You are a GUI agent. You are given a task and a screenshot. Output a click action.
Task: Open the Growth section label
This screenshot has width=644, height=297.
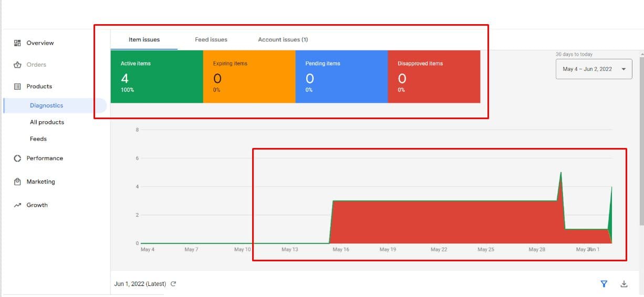click(37, 205)
